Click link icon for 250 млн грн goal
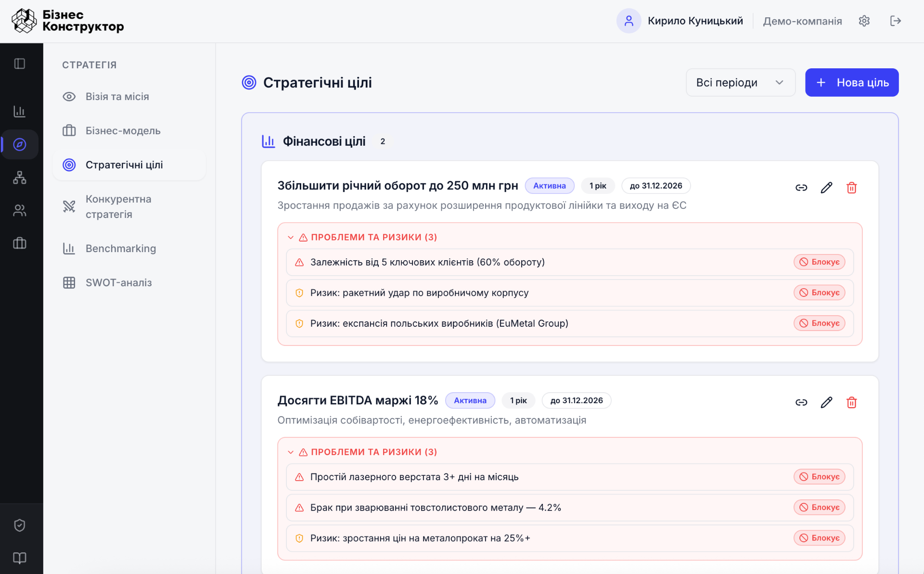This screenshot has width=924, height=574. pyautogui.click(x=801, y=188)
